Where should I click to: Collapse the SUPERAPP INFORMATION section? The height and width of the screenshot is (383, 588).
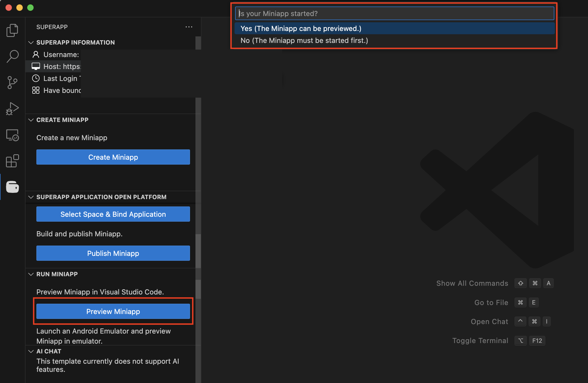31,42
